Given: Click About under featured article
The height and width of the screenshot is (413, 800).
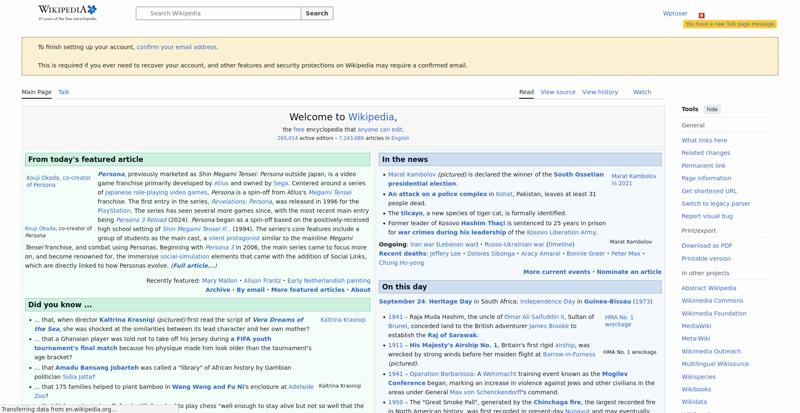Looking at the screenshot, I should [x=361, y=290].
